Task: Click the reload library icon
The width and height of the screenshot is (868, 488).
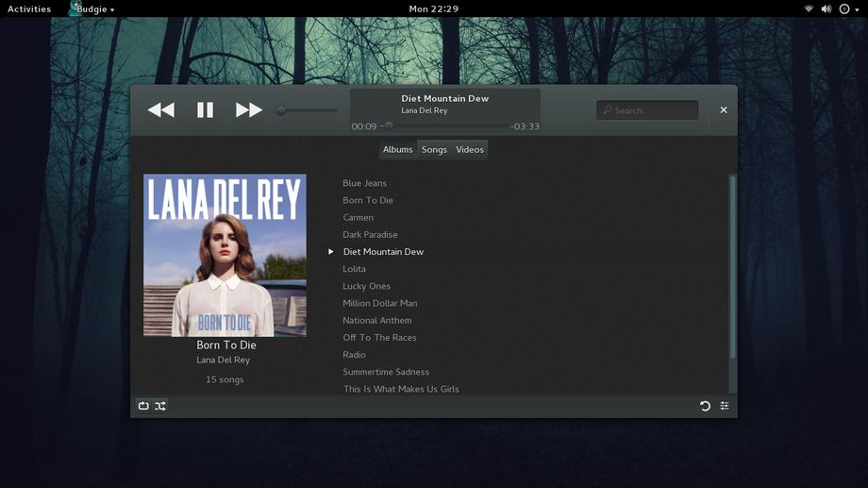Action: (705, 406)
